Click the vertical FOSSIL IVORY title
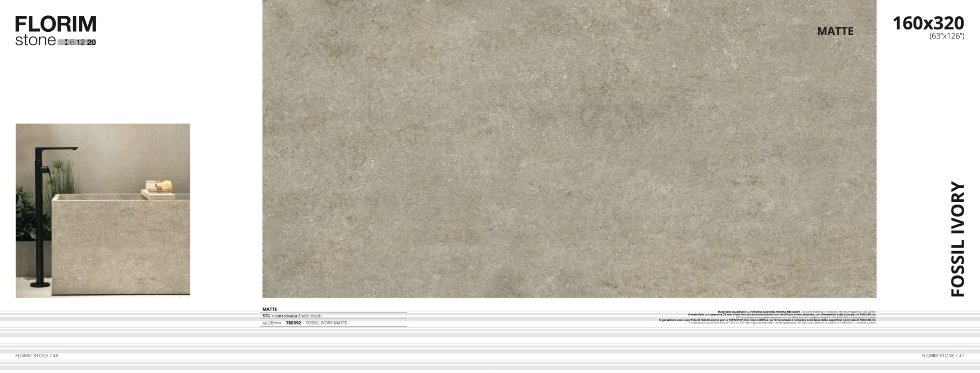This screenshot has width=980, height=373. 958,239
